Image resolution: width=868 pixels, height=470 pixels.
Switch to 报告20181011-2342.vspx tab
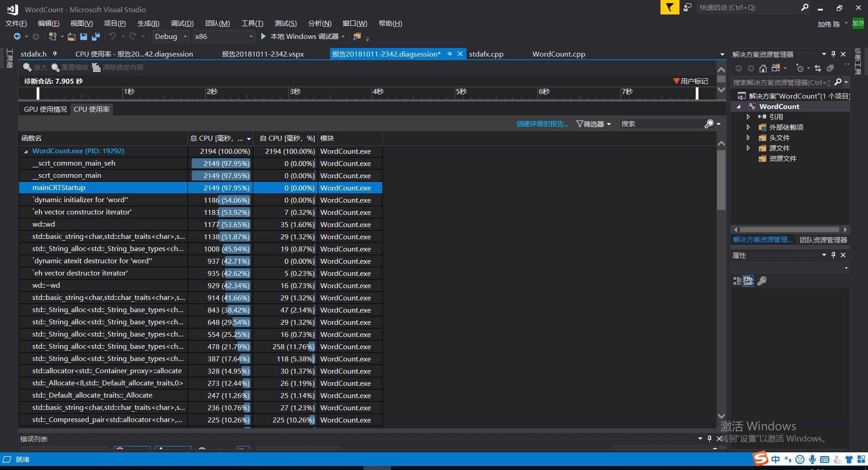tap(263, 54)
